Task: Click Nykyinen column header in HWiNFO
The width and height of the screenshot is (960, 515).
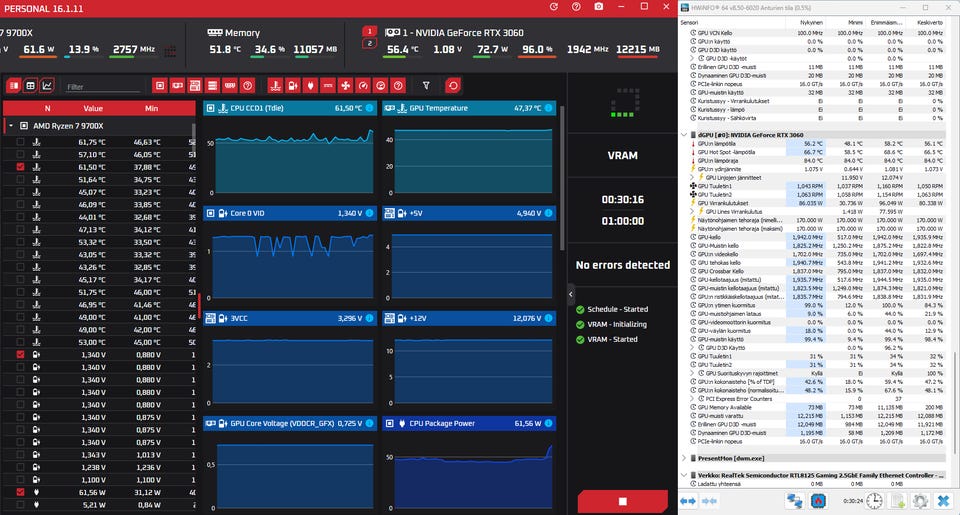Action: [811, 23]
